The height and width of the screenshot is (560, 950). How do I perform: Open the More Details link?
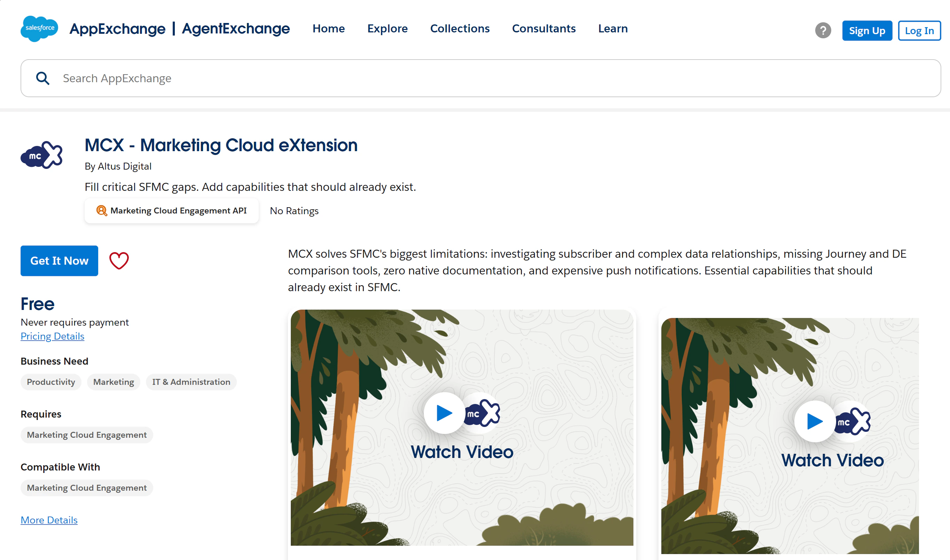tap(49, 520)
